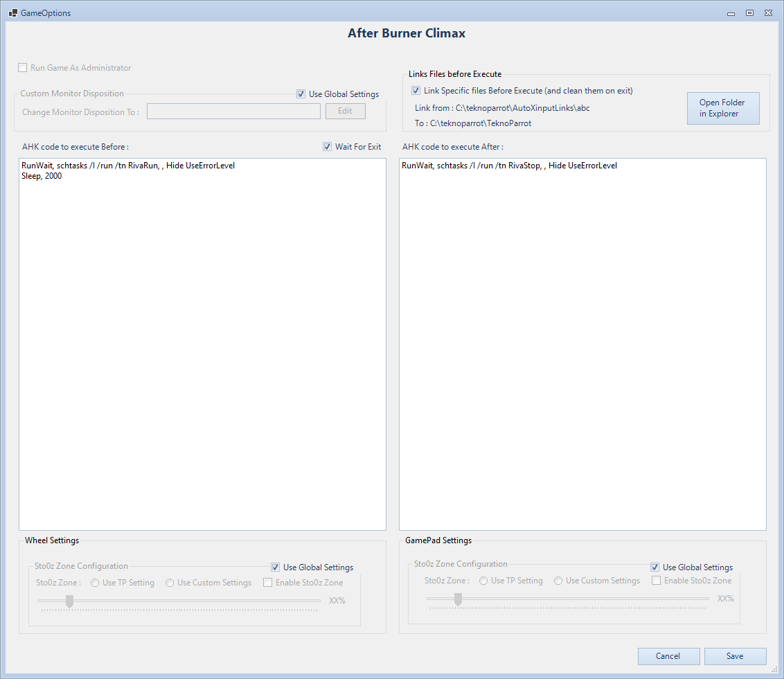Toggle Use Global Settings in GamePad Settings
784x679 pixels.
(654, 567)
